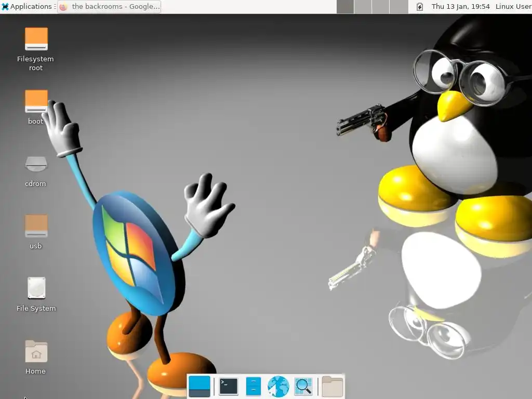Switch to first workspace in pager

click(345, 7)
